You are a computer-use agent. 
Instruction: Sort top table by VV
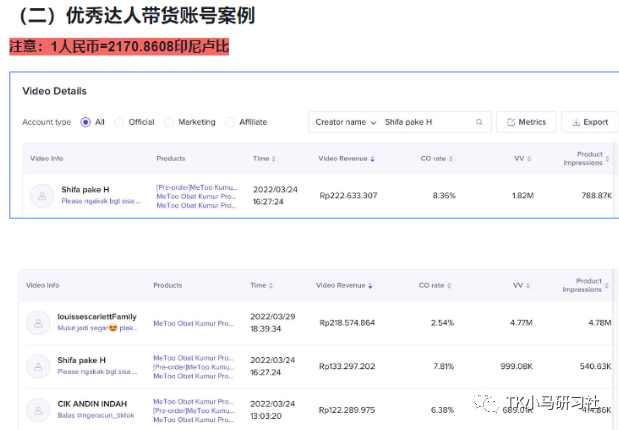coord(529,159)
